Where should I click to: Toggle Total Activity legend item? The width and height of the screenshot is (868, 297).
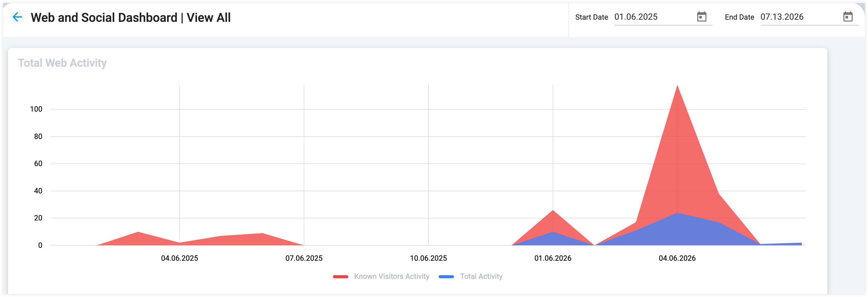click(470, 276)
